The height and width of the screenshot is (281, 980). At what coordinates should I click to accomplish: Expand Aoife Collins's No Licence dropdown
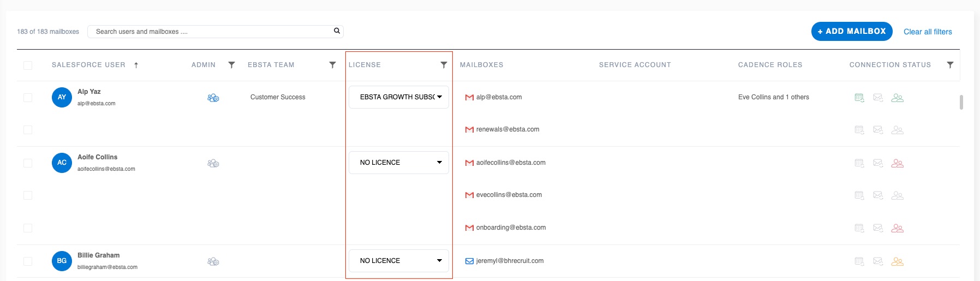tap(398, 163)
